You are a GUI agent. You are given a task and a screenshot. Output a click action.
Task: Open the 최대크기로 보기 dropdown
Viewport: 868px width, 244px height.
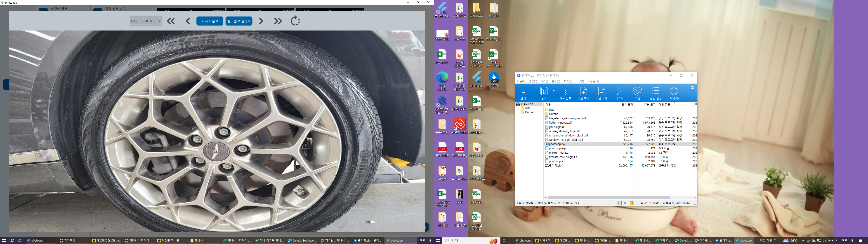coord(146,21)
